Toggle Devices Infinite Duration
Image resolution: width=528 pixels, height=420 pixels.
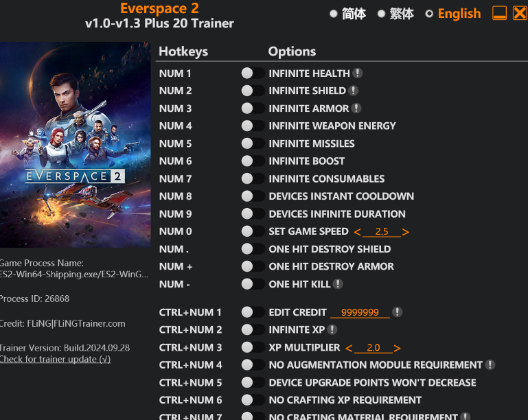(x=253, y=213)
